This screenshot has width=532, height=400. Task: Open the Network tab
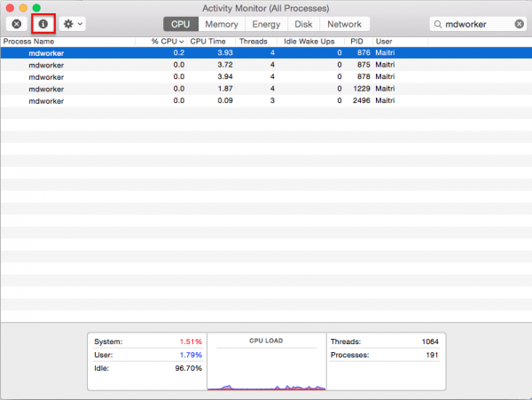click(x=344, y=24)
